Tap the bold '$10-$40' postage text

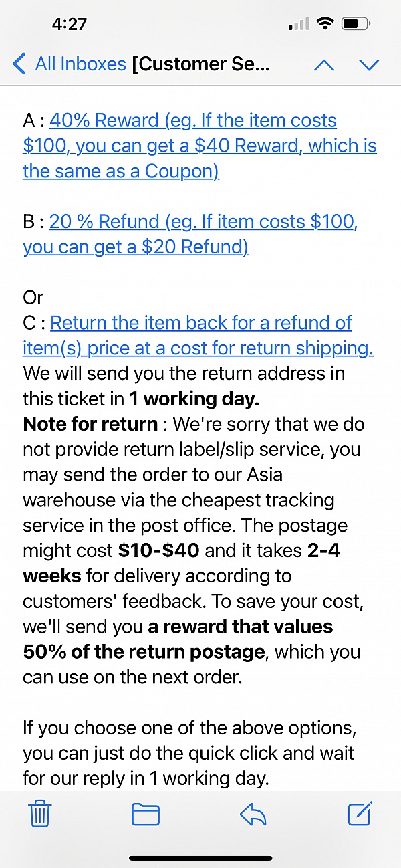[158, 551]
